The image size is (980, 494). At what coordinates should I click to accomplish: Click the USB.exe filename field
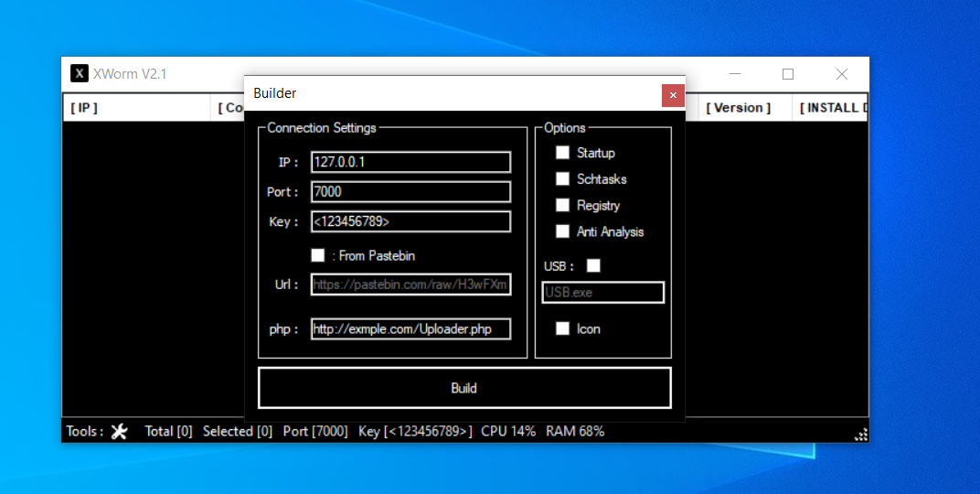pyautogui.click(x=603, y=292)
